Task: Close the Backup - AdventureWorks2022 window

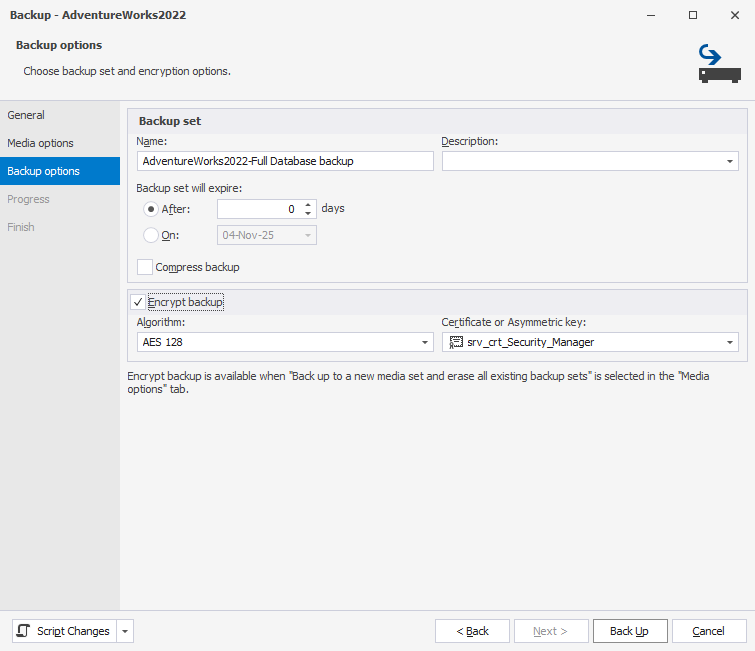Action: click(x=735, y=15)
